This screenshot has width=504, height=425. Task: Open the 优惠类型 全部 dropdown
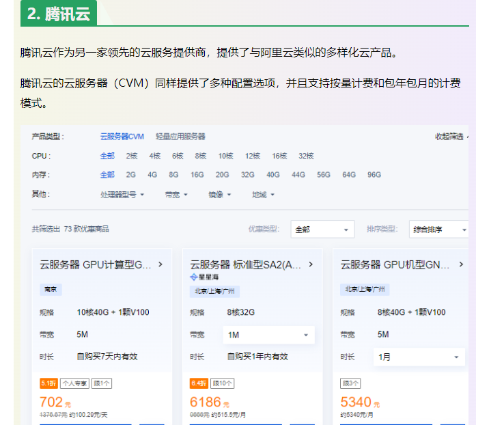[x=322, y=229]
